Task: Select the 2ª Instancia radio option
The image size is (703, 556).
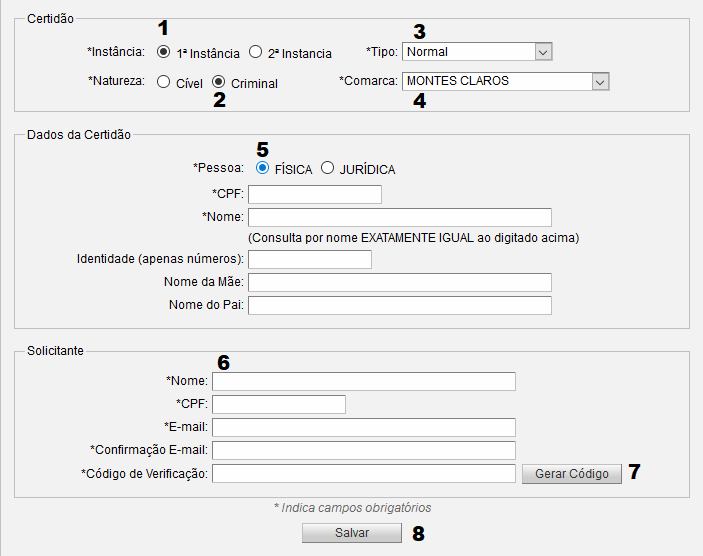Action: (255, 52)
